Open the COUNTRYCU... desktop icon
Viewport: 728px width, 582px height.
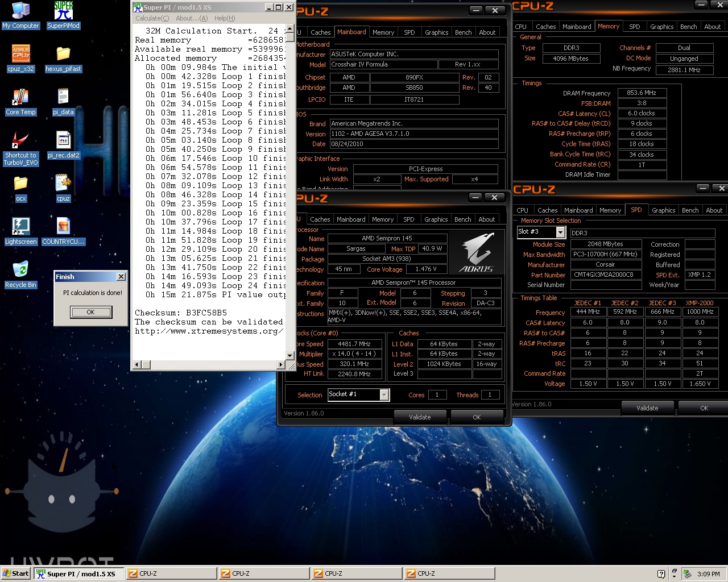(x=63, y=231)
